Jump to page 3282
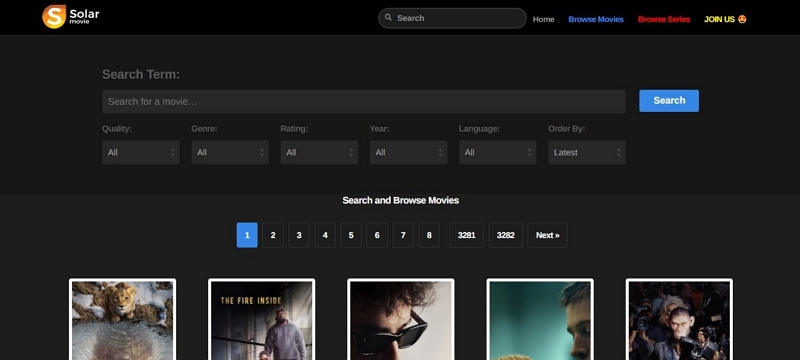 [x=506, y=235]
